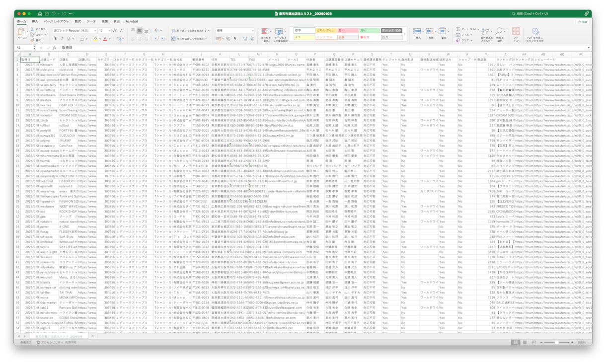Toggle Bold formatting
The width and height of the screenshot is (606, 364).
[x=56, y=39]
